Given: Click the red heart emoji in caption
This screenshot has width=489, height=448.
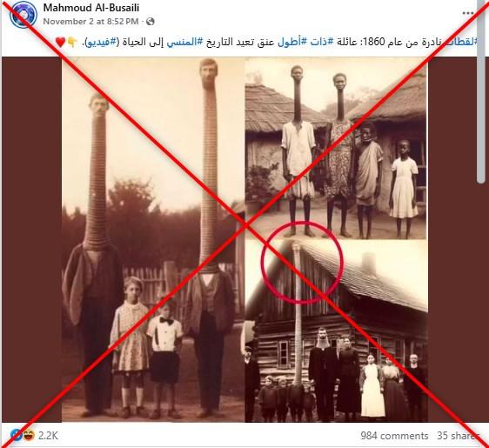Looking at the screenshot, I should click(61, 42).
